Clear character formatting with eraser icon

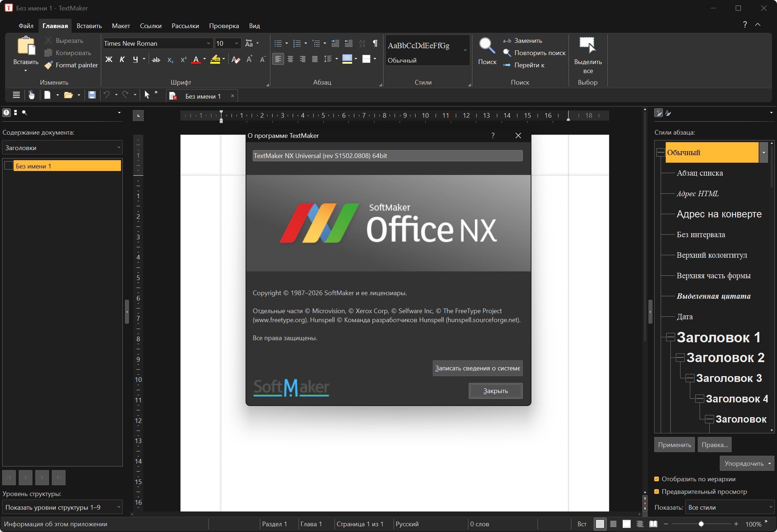click(x=236, y=60)
